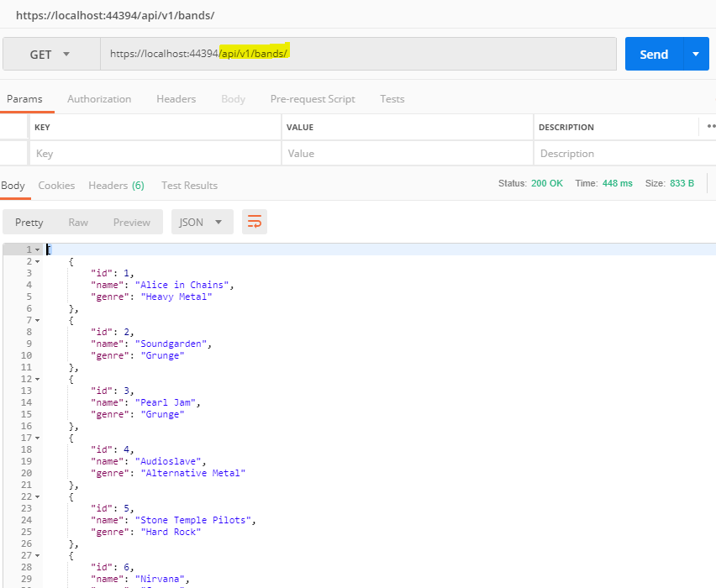Click the 448 ms time value

tap(617, 183)
